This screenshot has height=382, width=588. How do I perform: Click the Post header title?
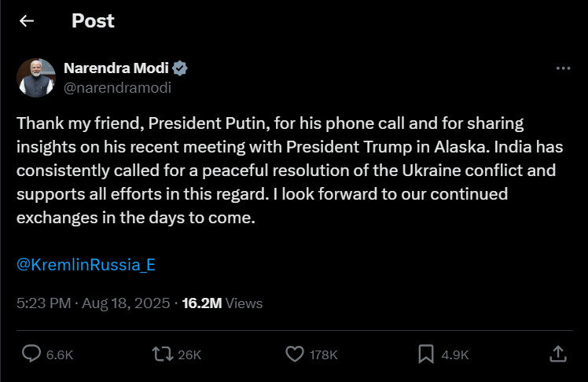pyautogui.click(x=93, y=21)
